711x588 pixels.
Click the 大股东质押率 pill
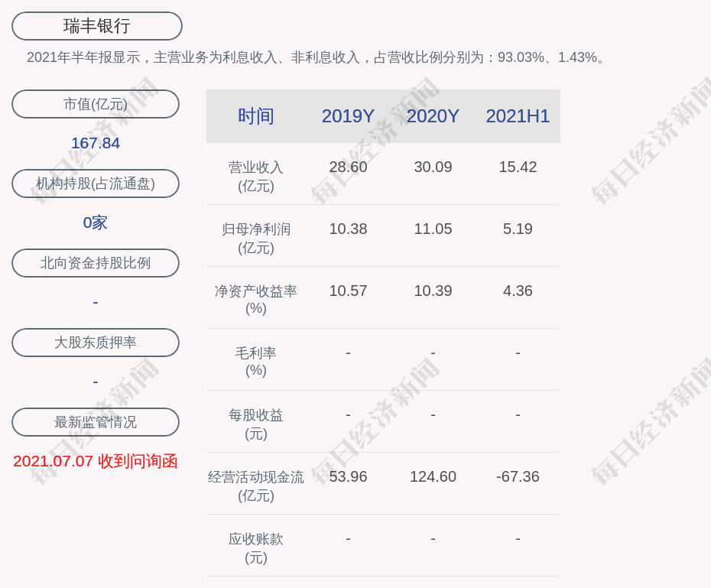[x=96, y=343]
